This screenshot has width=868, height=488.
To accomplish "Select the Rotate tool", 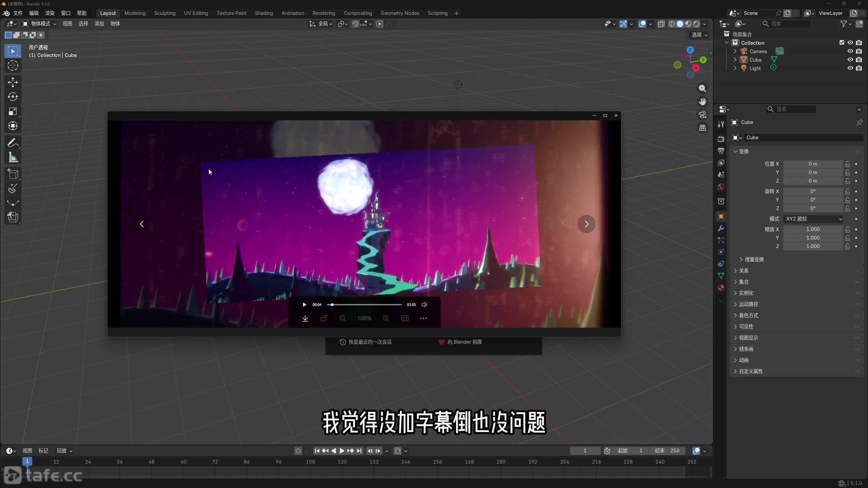I will coord(13,97).
